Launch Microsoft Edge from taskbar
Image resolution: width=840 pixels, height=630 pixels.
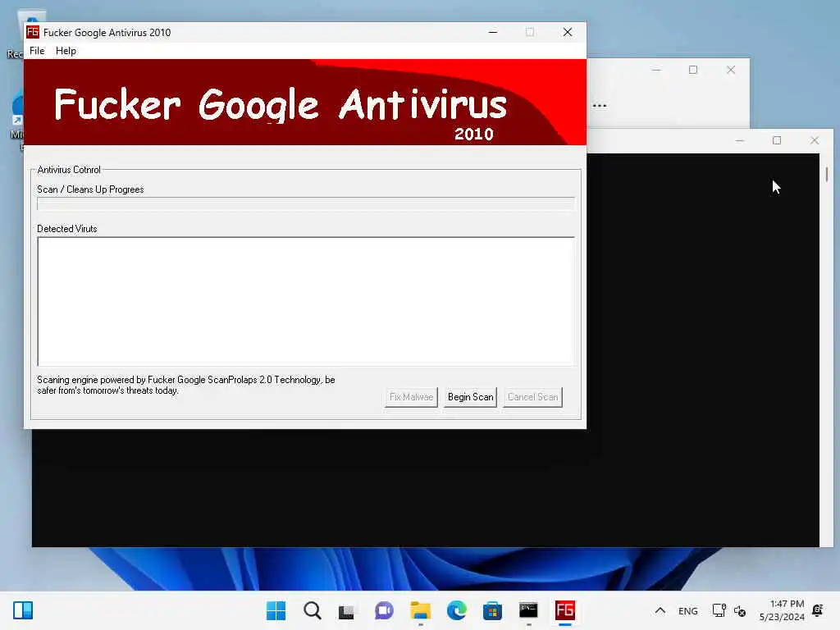pyautogui.click(x=456, y=610)
